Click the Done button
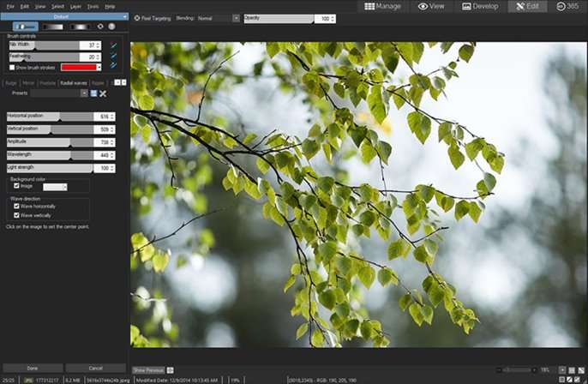 (x=32, y=368)
